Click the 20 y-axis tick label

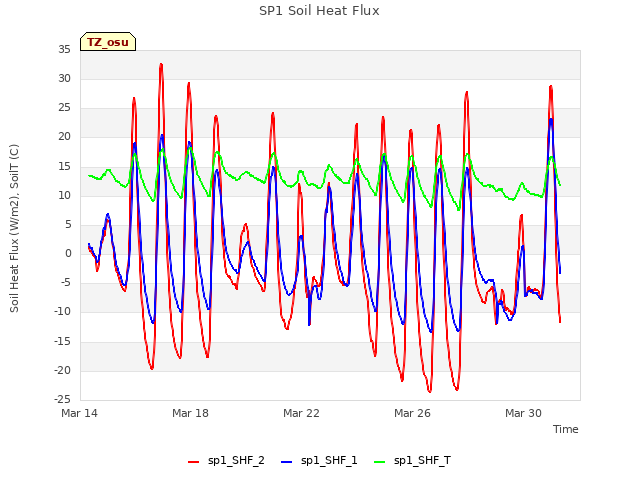[x=64, y=137]
